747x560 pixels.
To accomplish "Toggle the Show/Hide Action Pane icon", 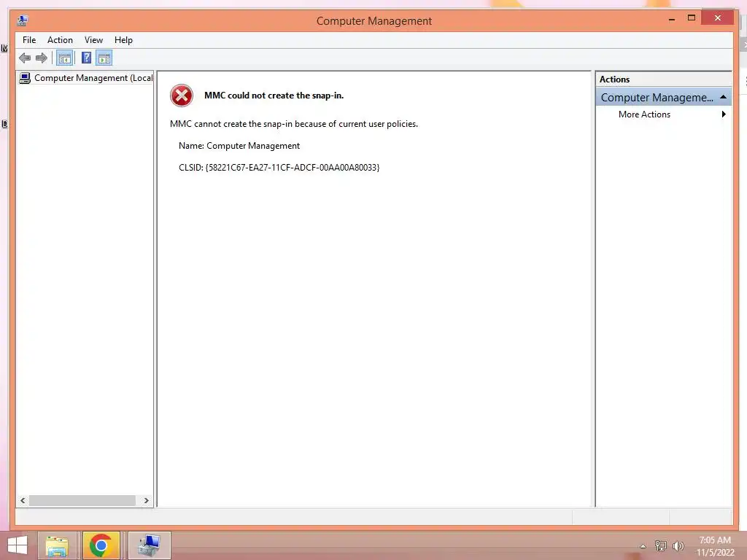I will [104, 58].
